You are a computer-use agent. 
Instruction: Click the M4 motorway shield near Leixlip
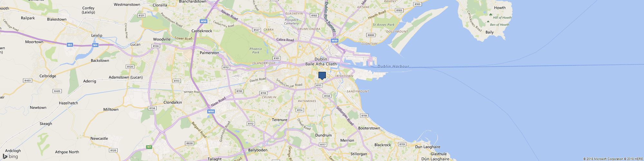tap(95, 45)
